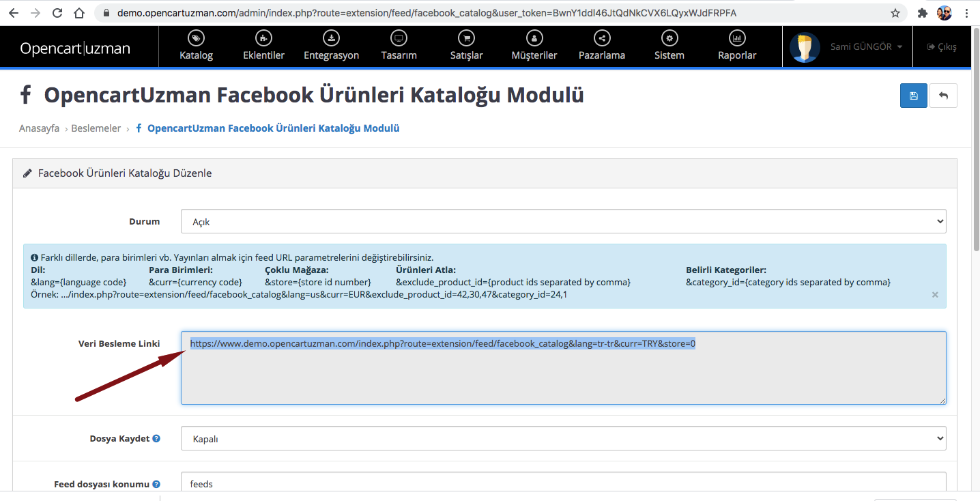Log out via Çıkış link
980x501 pixels.
(942, 47)
